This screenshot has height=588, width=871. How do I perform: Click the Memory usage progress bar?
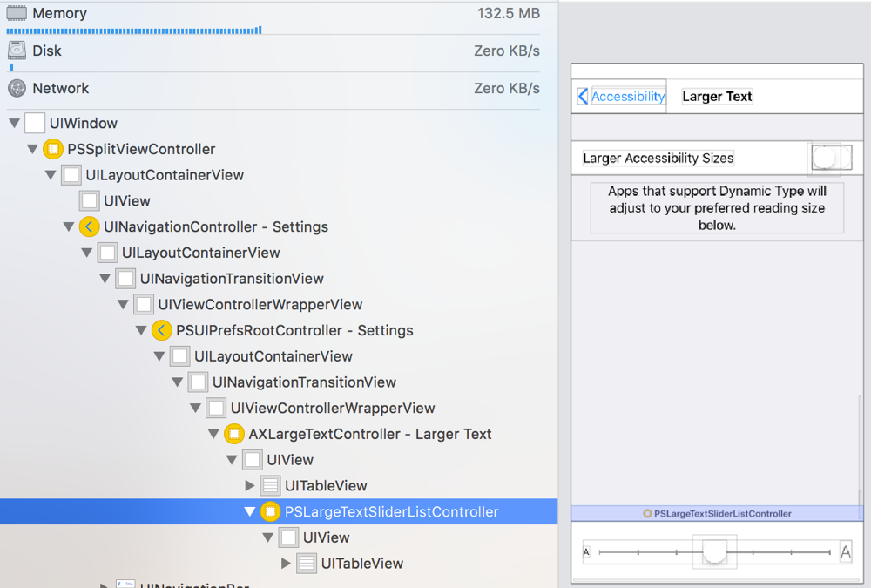coord(134,30)
